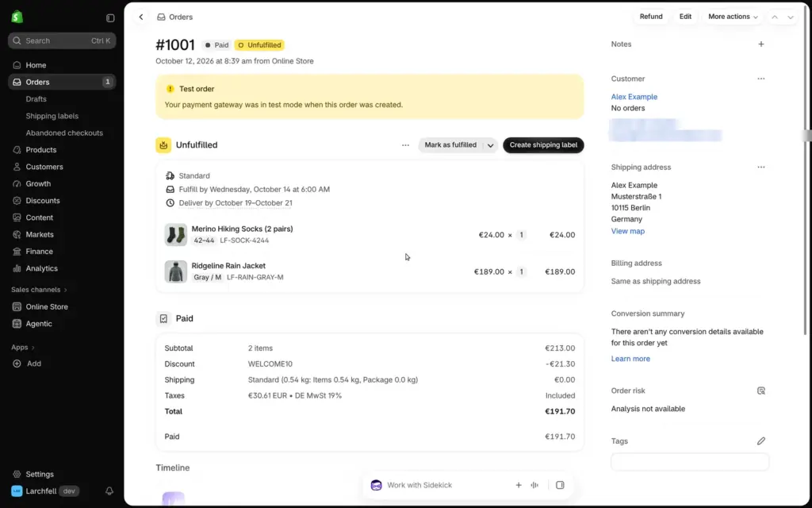Open Products in the sidebar
Screen dimensions: 812x508
click(x=41, y=150)
